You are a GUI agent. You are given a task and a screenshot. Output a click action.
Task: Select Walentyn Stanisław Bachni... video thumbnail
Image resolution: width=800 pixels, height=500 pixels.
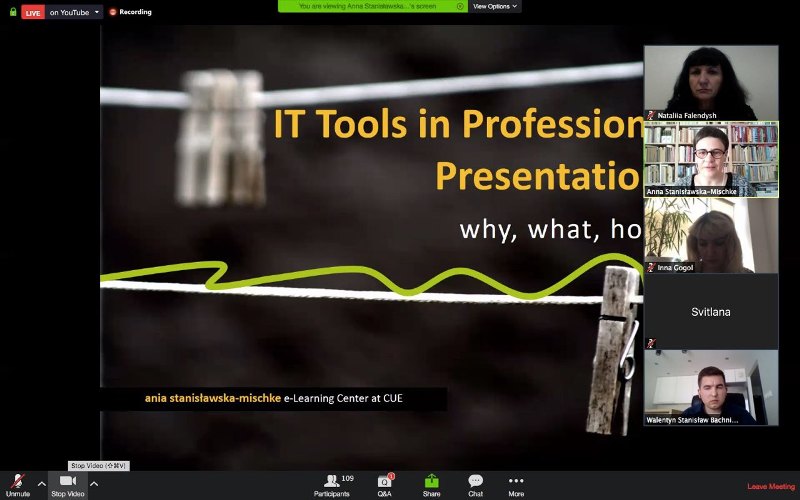(x=711, y=388)
